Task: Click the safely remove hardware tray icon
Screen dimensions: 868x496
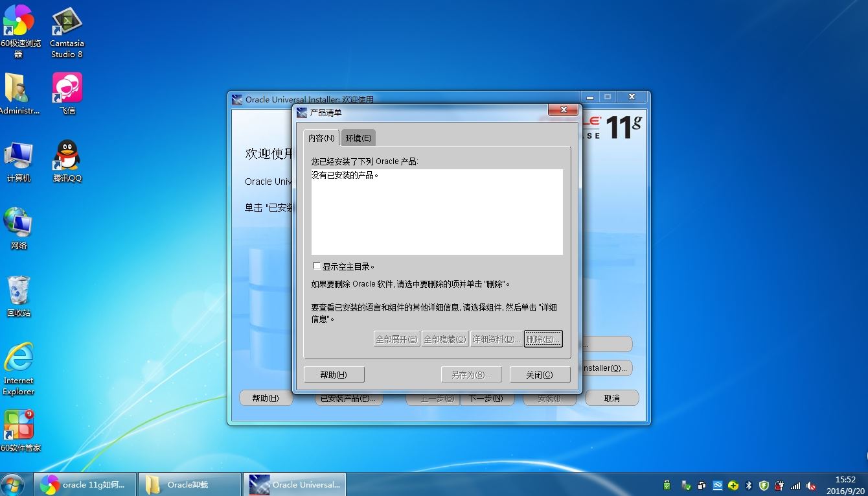Action: click(x=686, y=485)
